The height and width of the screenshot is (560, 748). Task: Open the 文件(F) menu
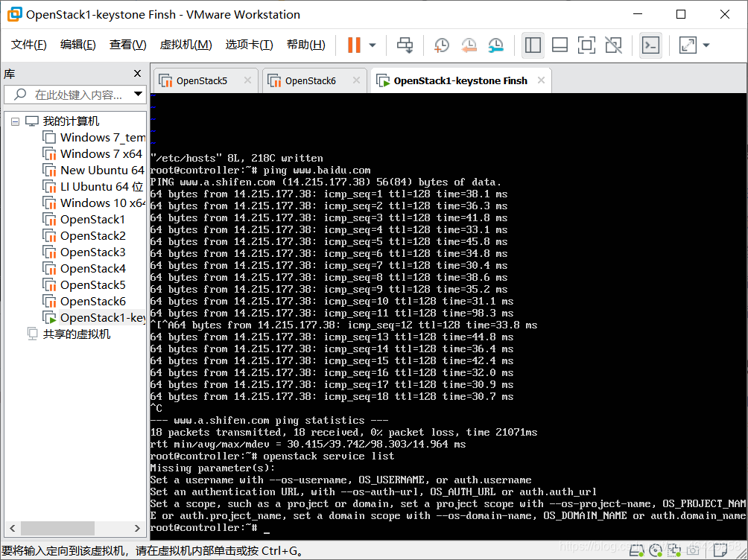(28, 45)
